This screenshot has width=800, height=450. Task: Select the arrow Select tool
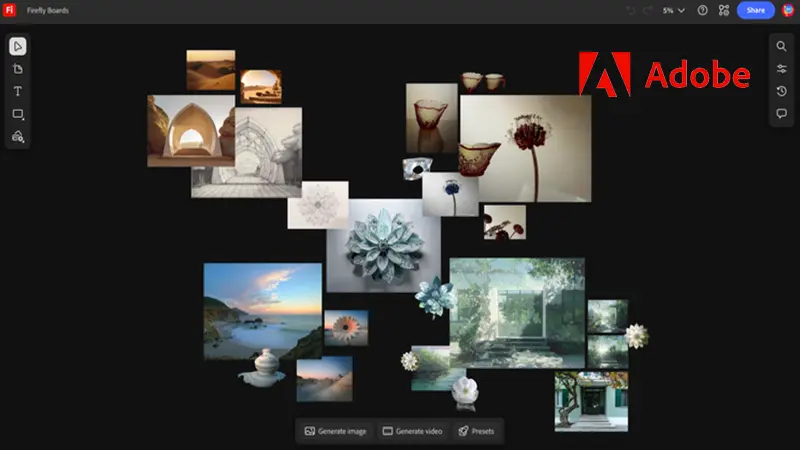[18, 47]
